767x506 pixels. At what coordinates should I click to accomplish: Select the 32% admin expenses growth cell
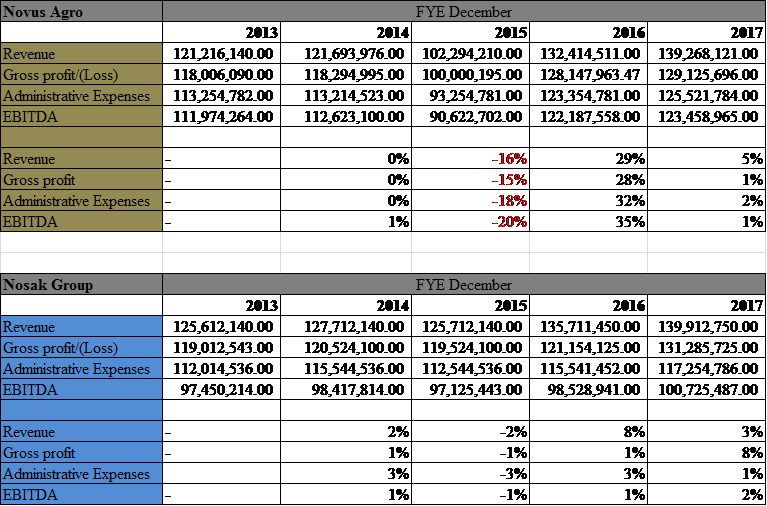click(588, 201)
